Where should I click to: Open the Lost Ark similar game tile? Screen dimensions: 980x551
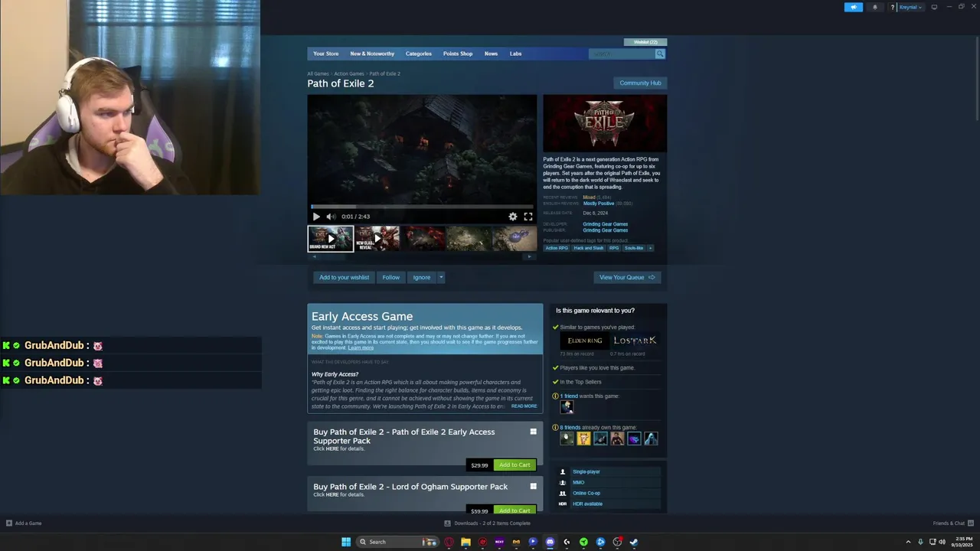(635, 341)
